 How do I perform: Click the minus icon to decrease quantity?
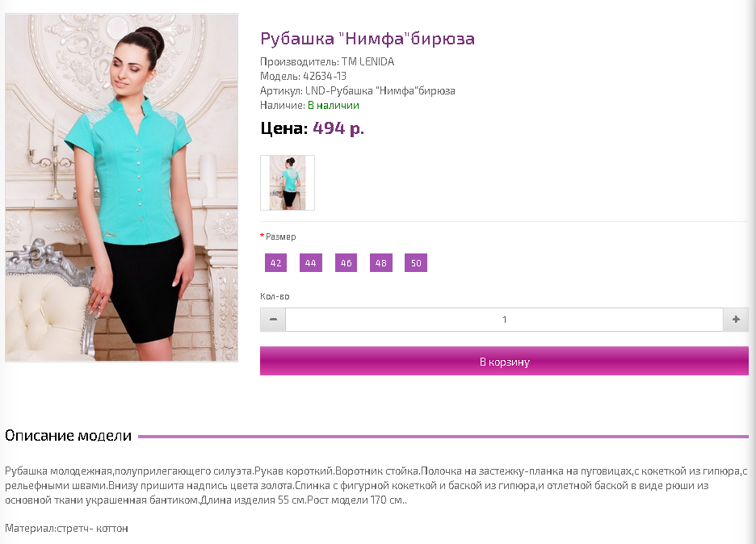pos(273,320)
